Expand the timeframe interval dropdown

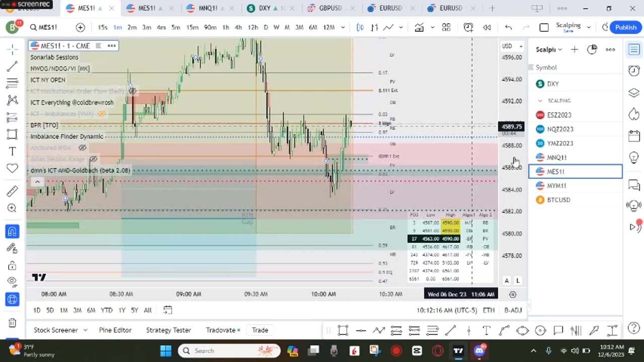pos(343,27)
